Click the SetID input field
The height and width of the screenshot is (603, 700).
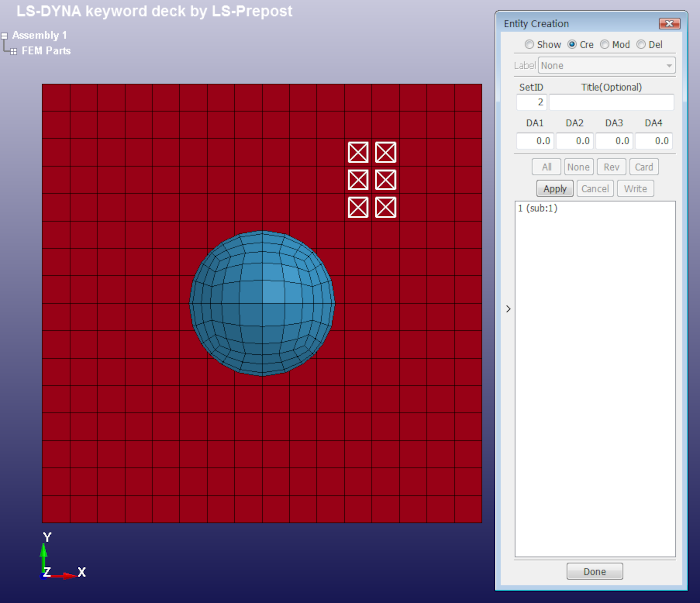click(531, 102)
